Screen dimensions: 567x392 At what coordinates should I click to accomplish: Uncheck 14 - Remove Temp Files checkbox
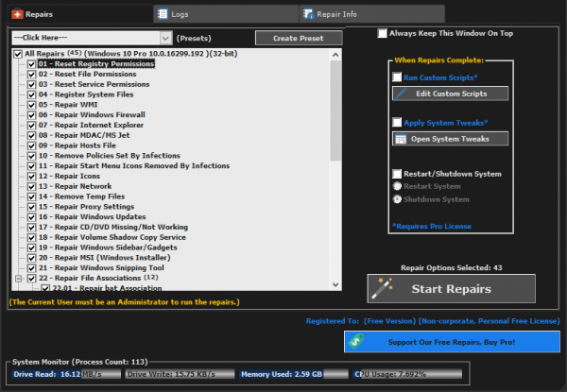coord(31,196)
